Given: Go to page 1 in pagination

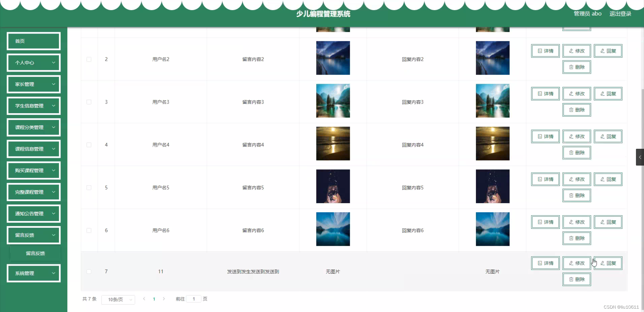Looking at the screenshot, I should 154,299.
